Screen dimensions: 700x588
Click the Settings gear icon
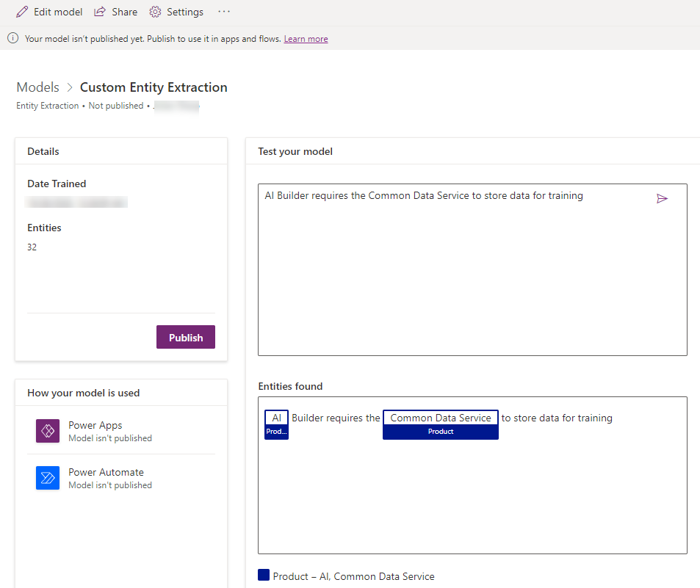pyautogui.click(x=155, y=12)
